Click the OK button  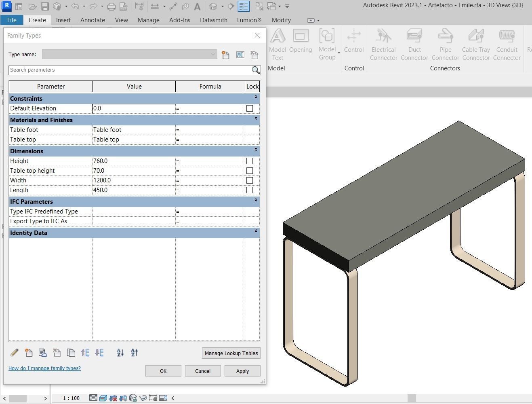(x=163, y=371)
